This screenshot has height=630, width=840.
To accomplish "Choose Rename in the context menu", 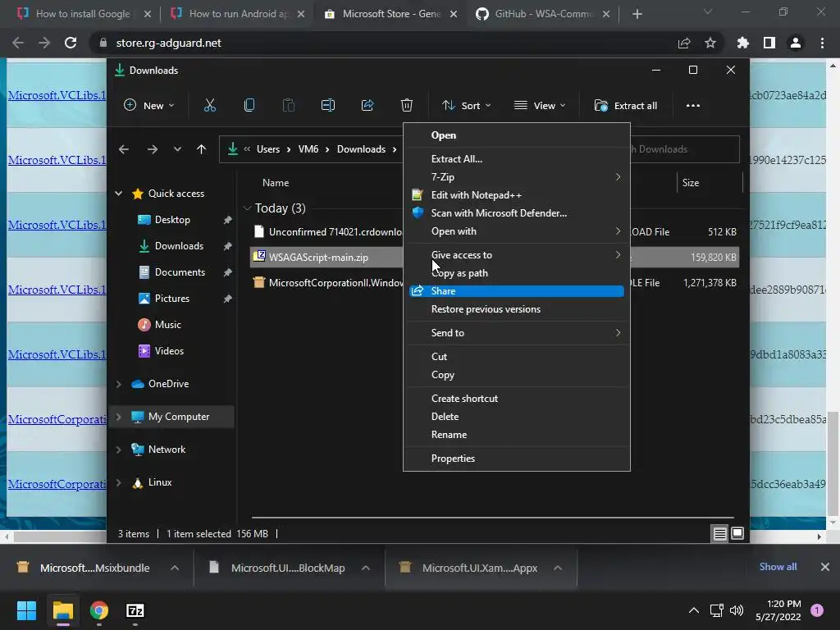I will click(517, 435).
